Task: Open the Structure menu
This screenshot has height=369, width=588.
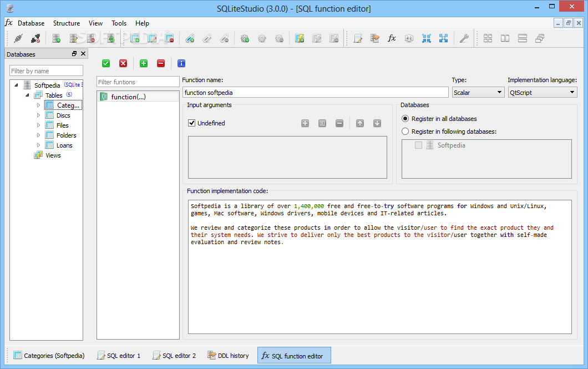Action: [67, 23]
